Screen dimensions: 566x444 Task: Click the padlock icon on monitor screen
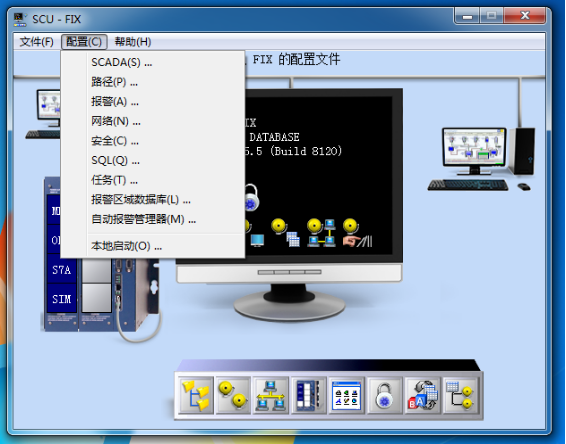tap(252, 197)
